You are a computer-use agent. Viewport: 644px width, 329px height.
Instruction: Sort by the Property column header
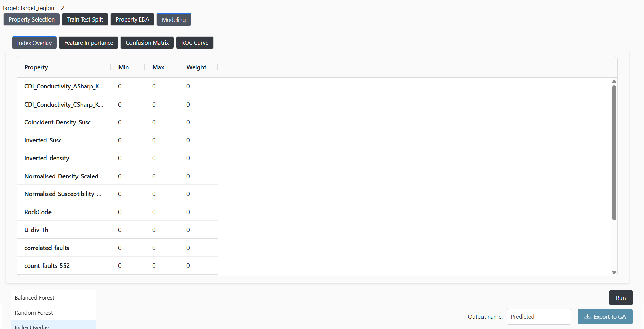pyautogui.click(x=36, y=67)
